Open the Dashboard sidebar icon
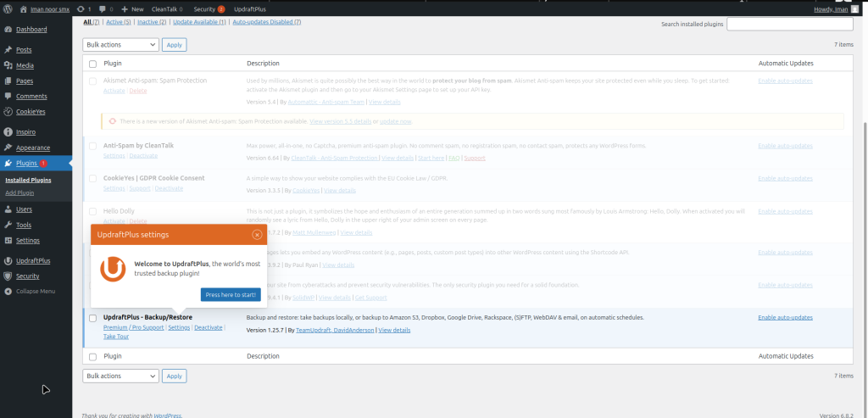Image resolution: width=868 pixels, height=418 pixels. [8, 30]
